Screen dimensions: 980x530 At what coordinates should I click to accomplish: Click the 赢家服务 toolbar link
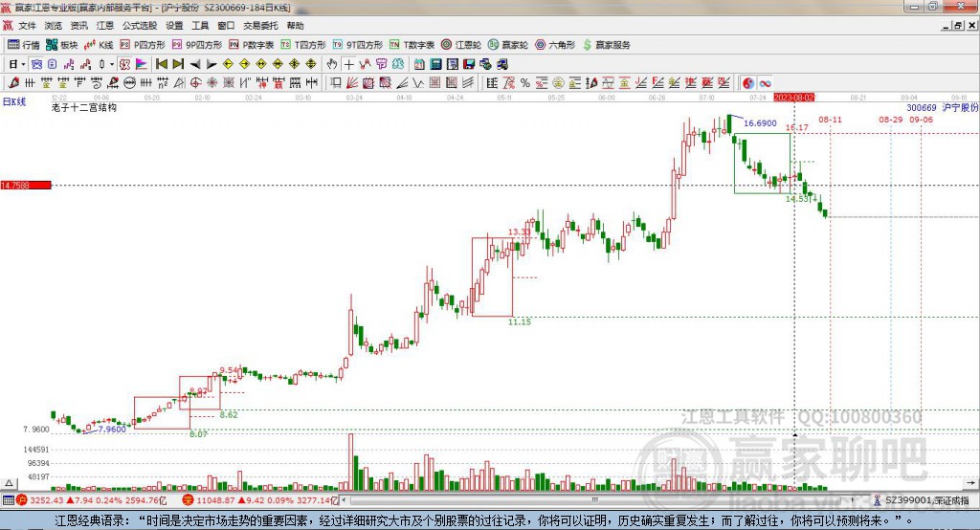pyautogui.click(x=606, y=45)
